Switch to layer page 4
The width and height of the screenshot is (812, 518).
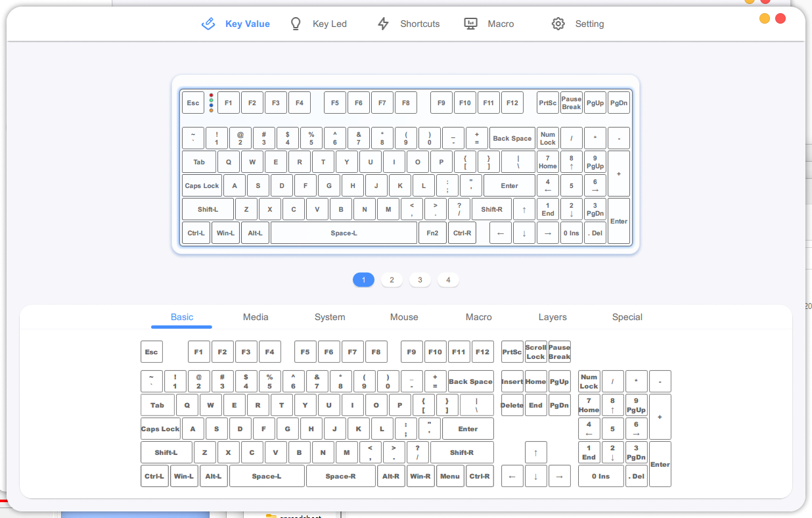pyautogui.click(x=448, y=280)
